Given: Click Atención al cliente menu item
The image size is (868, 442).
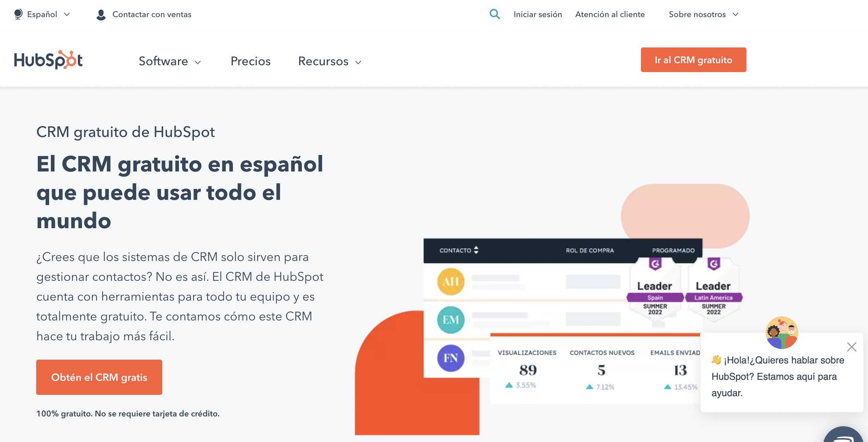Looking at the screenshot, I should (x=611, y=14).
